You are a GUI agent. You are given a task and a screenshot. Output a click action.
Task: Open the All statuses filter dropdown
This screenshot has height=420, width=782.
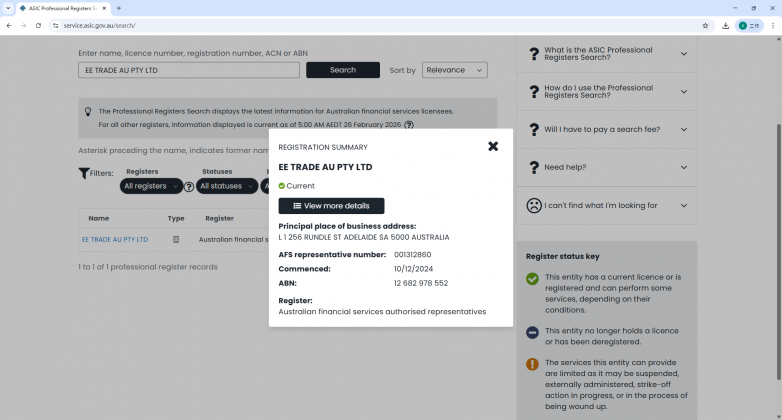[226, 186]
